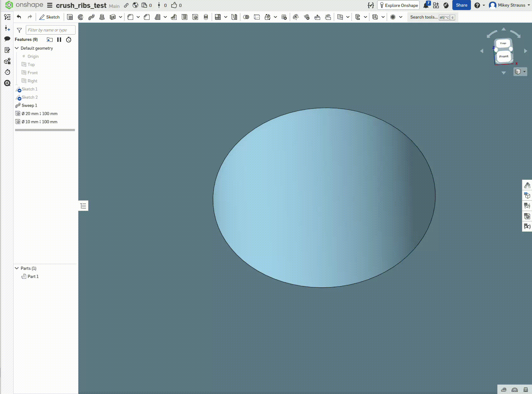Click the Main branch label
The image size is (532, 394).
[x=114, y=6]
